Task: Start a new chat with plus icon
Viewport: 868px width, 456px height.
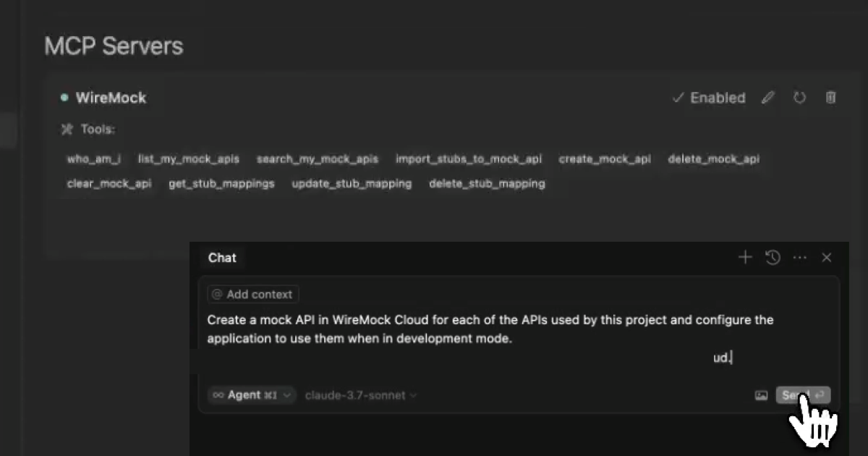Action: [745, 257]
